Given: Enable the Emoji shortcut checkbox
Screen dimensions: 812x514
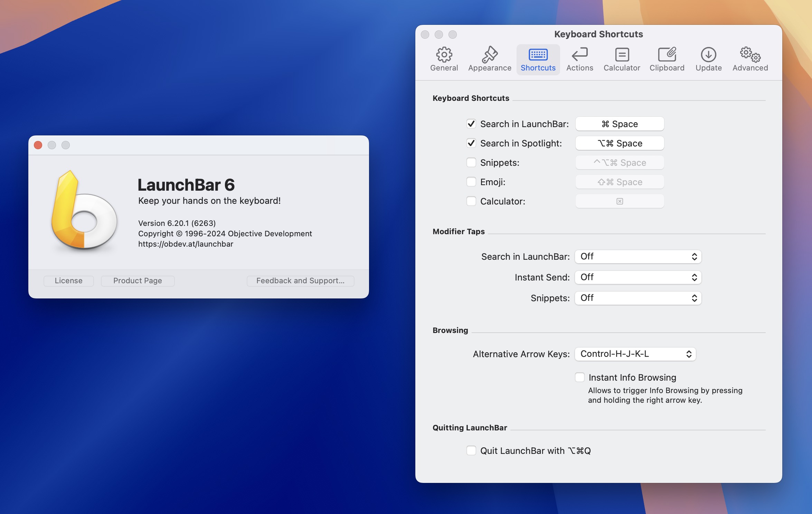Looking at the screenshot, I should (472, 182).
